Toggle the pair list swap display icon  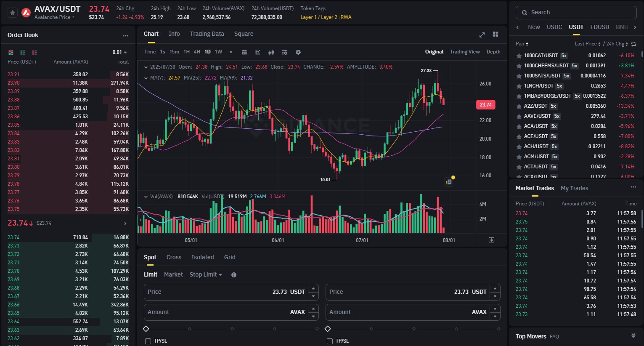click(x=634, y=44)
